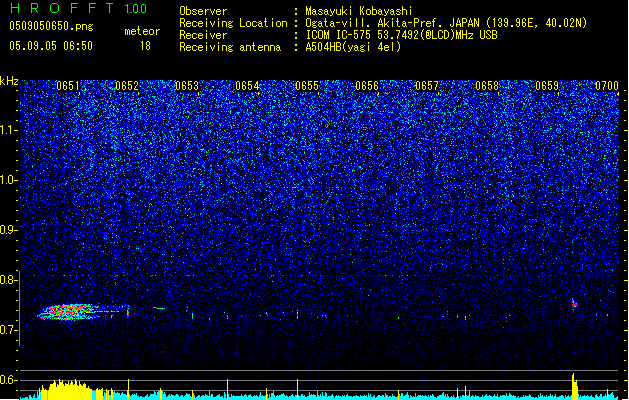
Task: Click the 0659 time marker
Action: 547,86
